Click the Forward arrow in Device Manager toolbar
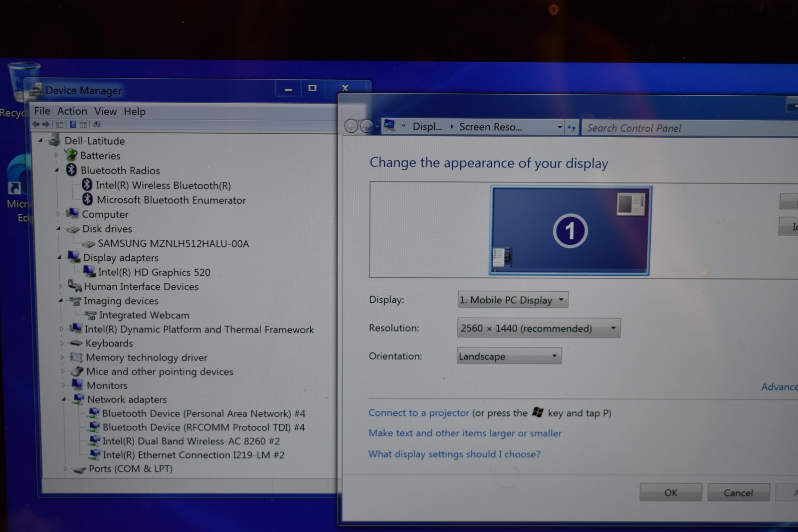Image resolution: width=798 pixels, height=532 pixels. point(46,124)
